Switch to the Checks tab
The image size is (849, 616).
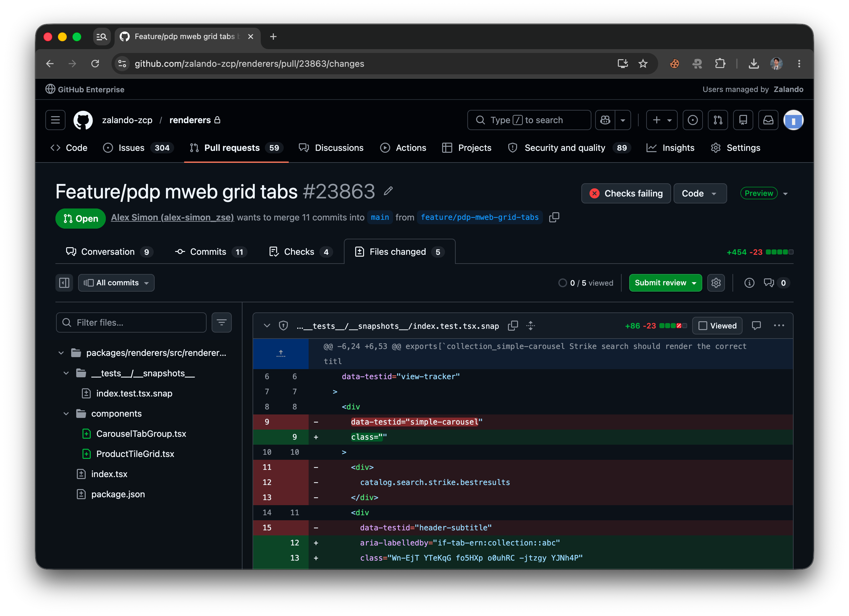coord(301,252)
